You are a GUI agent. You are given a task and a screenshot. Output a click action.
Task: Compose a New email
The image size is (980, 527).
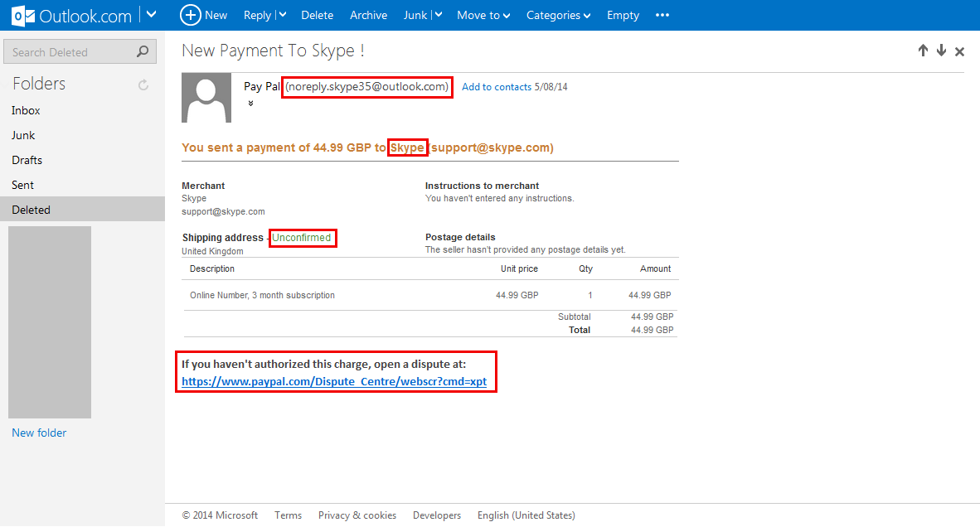pyautogui.click(x=204, y=15)
